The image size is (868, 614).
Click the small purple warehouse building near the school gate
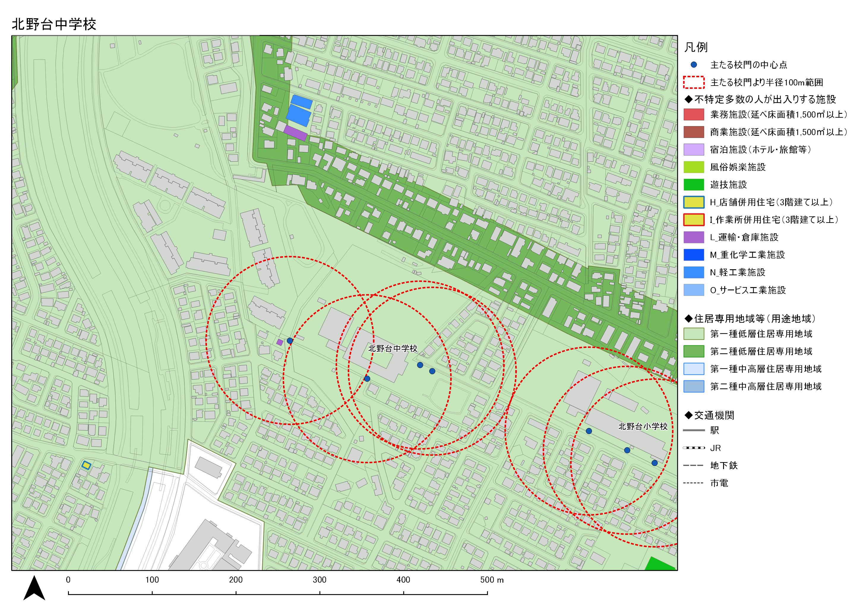pyautogui.click(x=280, y=342)
